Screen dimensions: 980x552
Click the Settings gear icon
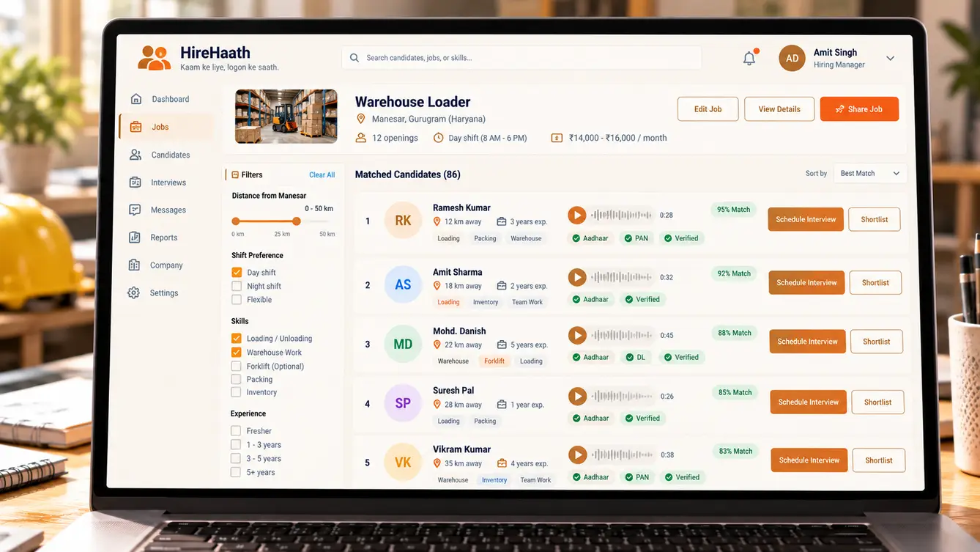[133, 292]
